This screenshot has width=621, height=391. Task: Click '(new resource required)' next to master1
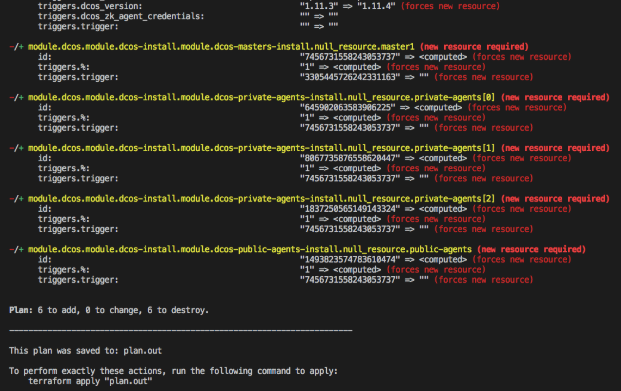tap(474, 47)
